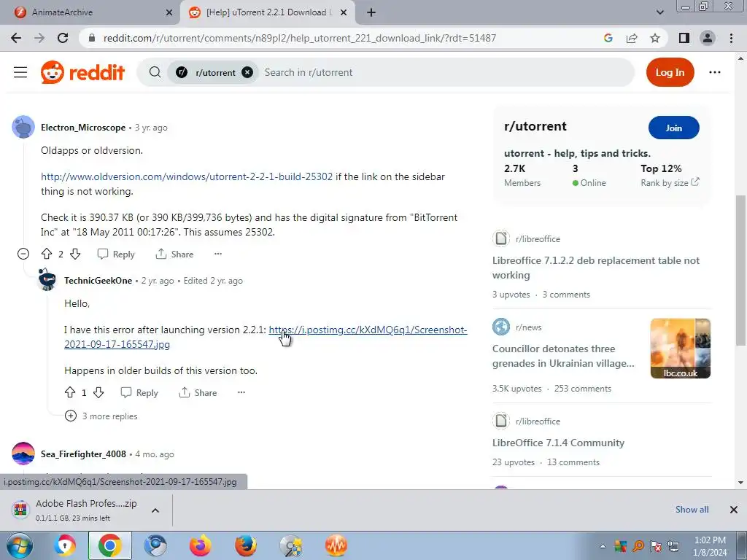Viewport: 747px width, 560px height.
Task: Open lbc.co.uk news thumbnail
Action: point(681,349)
